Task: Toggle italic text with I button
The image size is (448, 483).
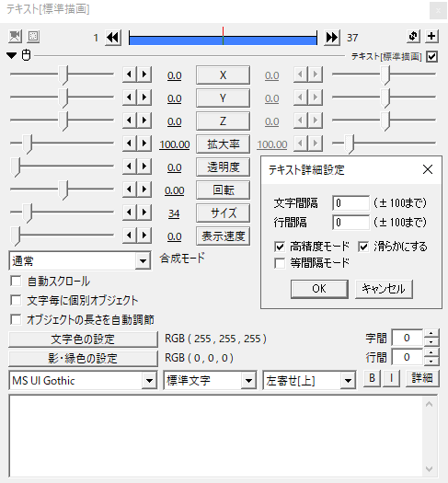Action: tap(391, 378)
